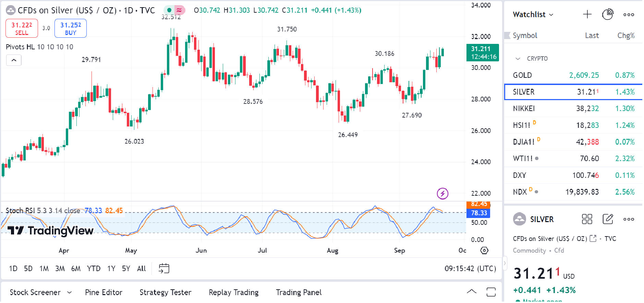Open the Stock Screener dropdown
Viewport: 644px width, 303px height.
pyautogui.click(x=40, y=292)
